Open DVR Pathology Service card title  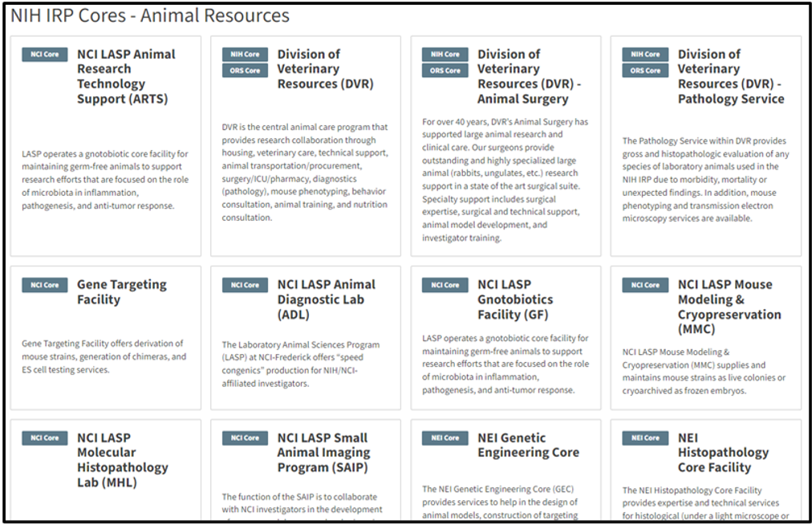[729, 76]
